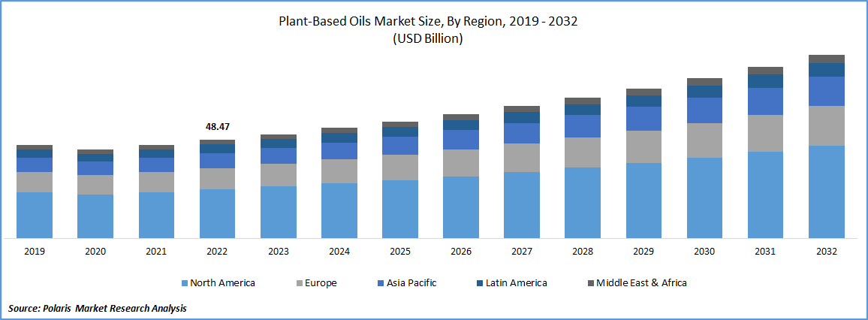868x320 pixels.
Task: Click the 2021 axis label
Action: coord(156,252)
